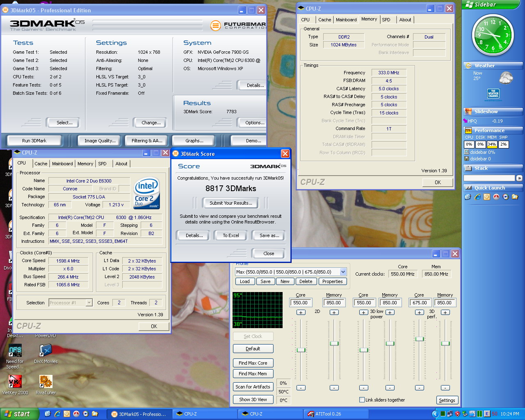
Task: Open Image Quality in 3DMark05
Action: [100, 141]
